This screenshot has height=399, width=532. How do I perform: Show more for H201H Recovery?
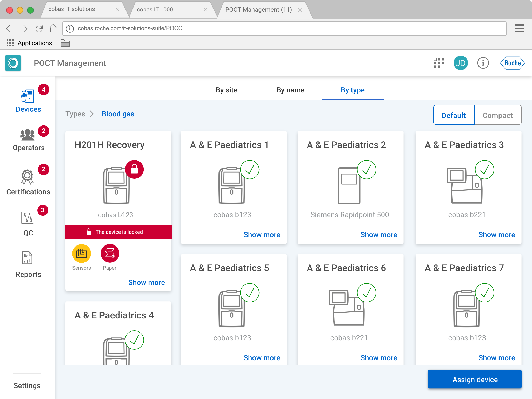(147, 282)
